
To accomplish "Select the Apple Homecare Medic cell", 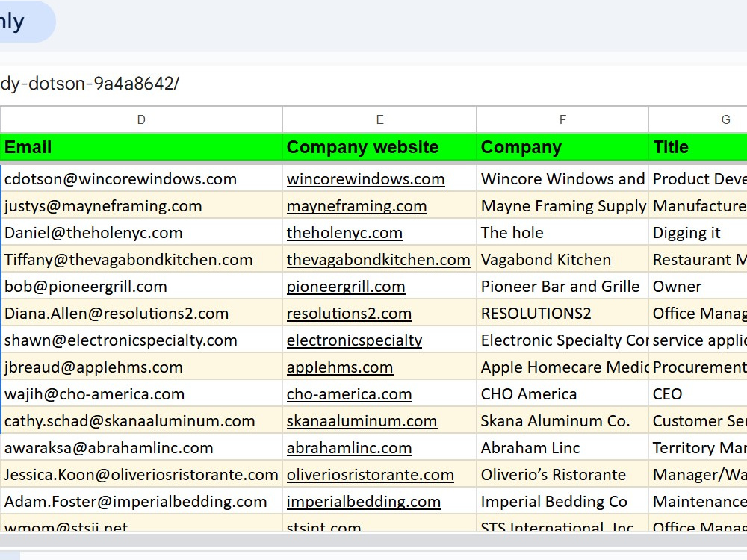I will tap(562, 367).
